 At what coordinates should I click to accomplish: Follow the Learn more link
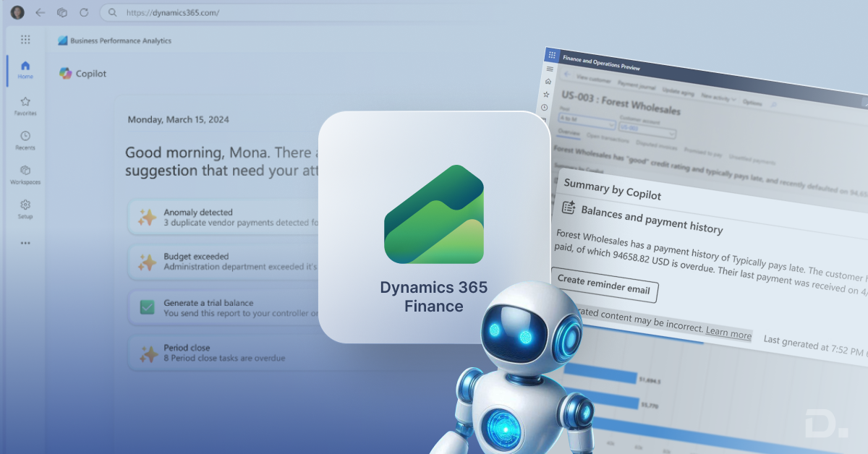[728, 334]
